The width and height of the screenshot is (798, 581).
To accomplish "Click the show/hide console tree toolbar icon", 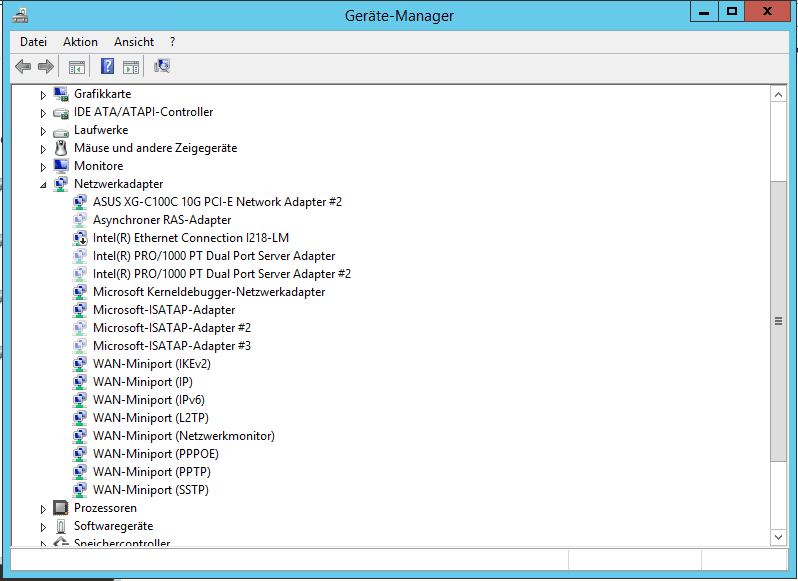I will (x=77, y=67).
